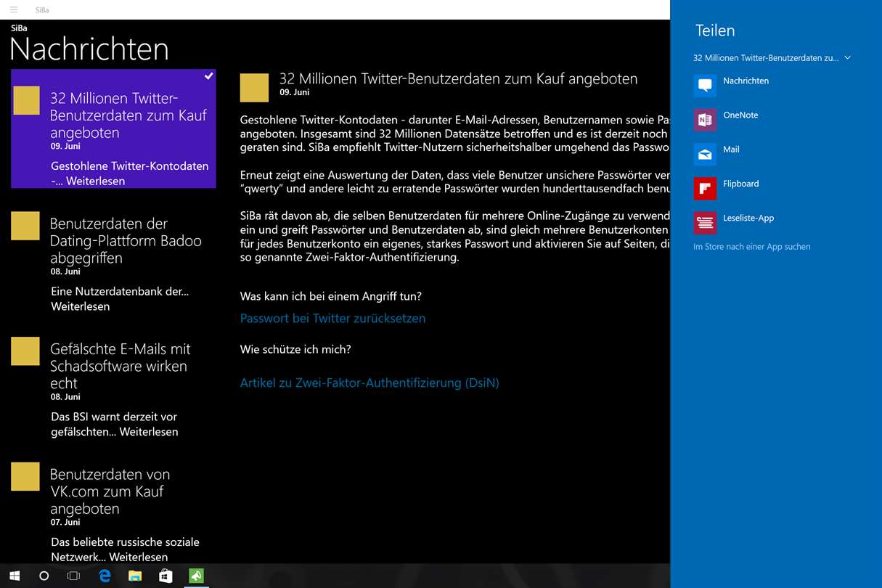882x588 pixels.
Task: Toggle the checkmark on selected Twitter article
Action: 208,76
